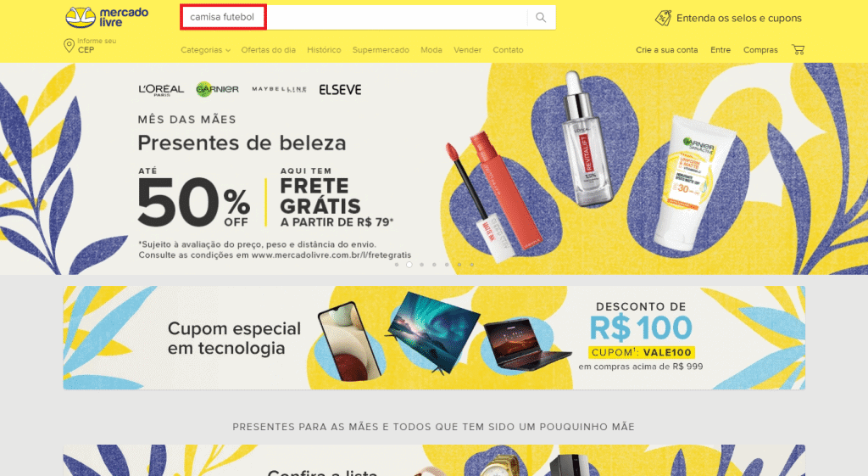Open the Ofertas do dia menu item
Screen dimensions: 868x476
tap(269, 50)
